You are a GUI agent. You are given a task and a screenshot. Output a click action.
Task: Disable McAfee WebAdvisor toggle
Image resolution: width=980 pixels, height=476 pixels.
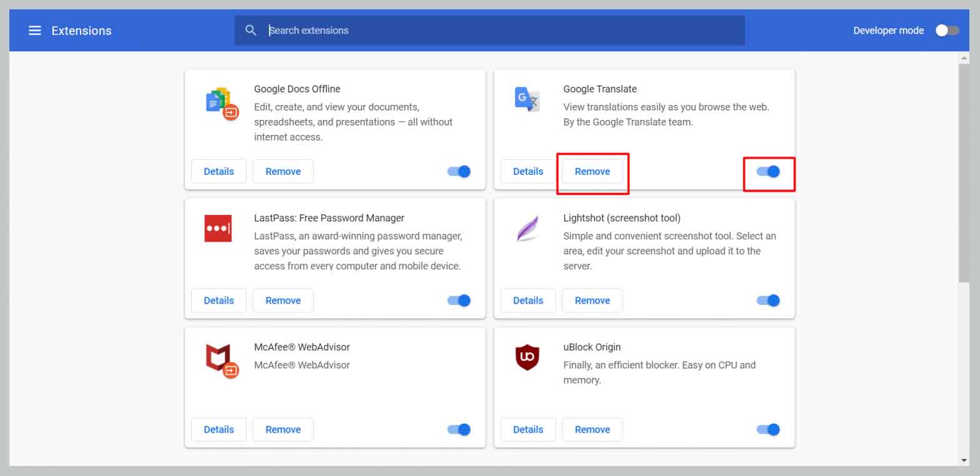459,429
